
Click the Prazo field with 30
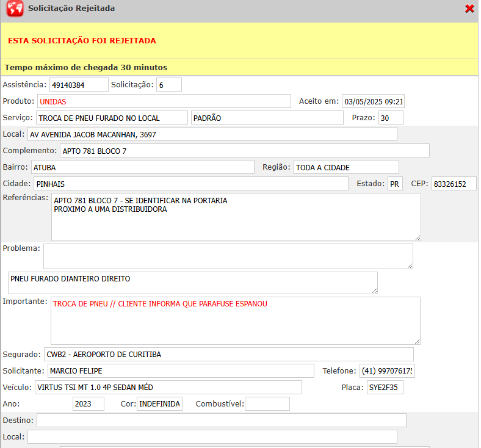[x=391, y=118]
